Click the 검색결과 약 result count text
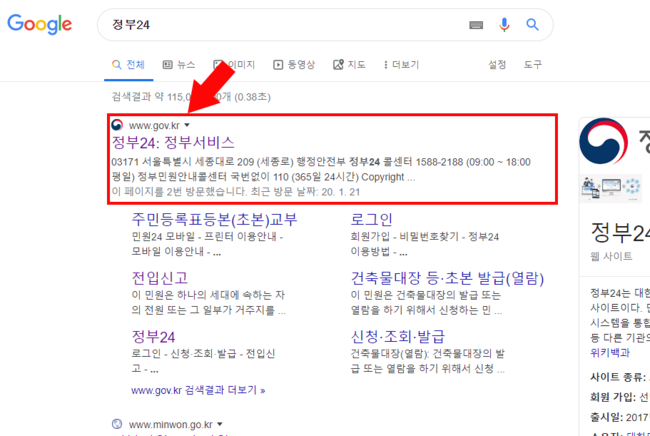650x436 pixels. tap(191, 97)
